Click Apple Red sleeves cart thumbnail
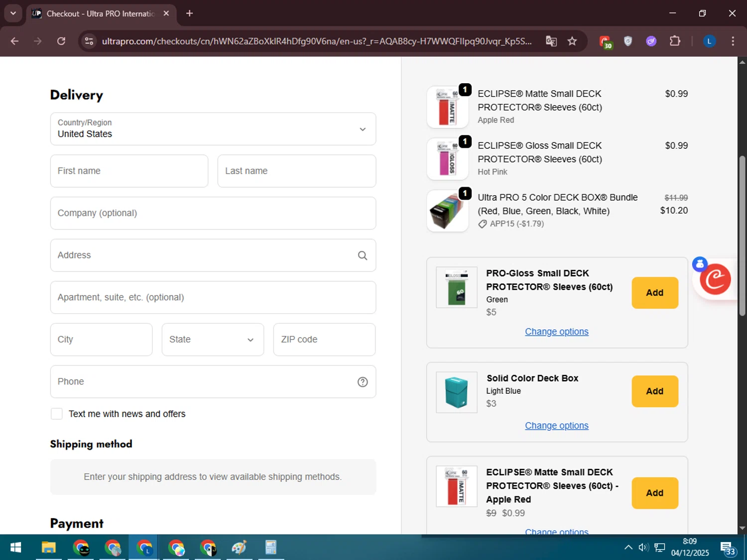The height and width of the screenshot is (560, 747). tap(448, 107)
